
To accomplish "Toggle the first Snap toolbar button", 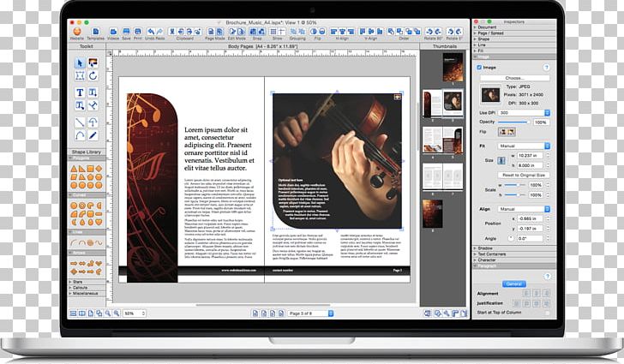I will coord(253,32).
